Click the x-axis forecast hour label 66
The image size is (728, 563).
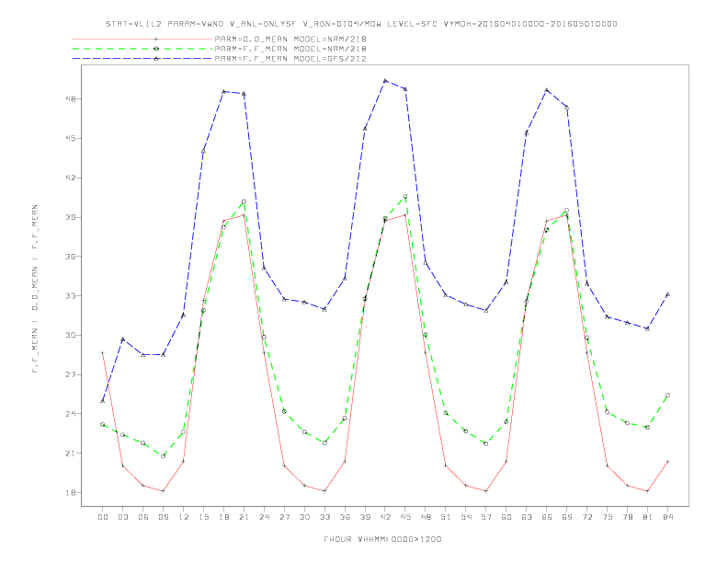point(547,517)
